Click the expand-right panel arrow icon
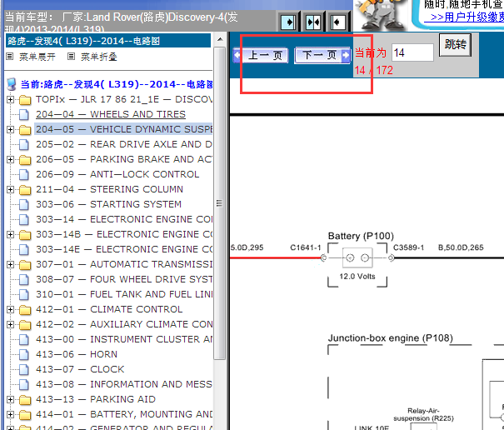The image size is (504, 430). click(x=288, y=22)
